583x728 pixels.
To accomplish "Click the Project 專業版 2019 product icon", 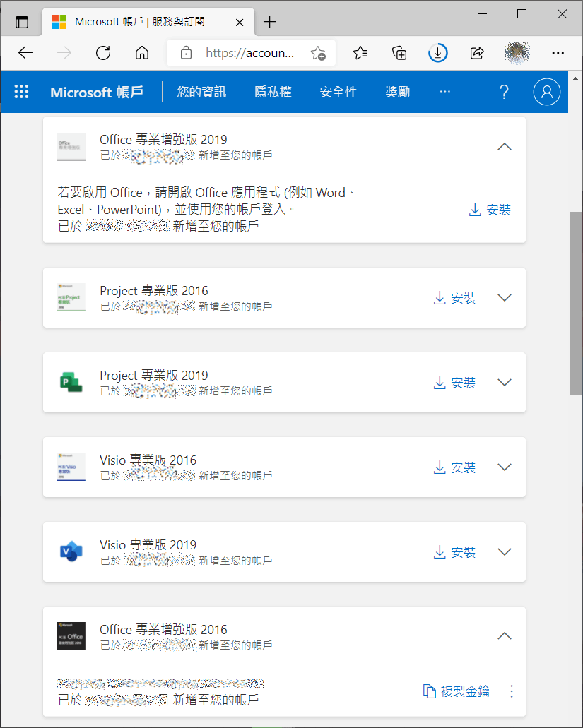I will (71, 381).
